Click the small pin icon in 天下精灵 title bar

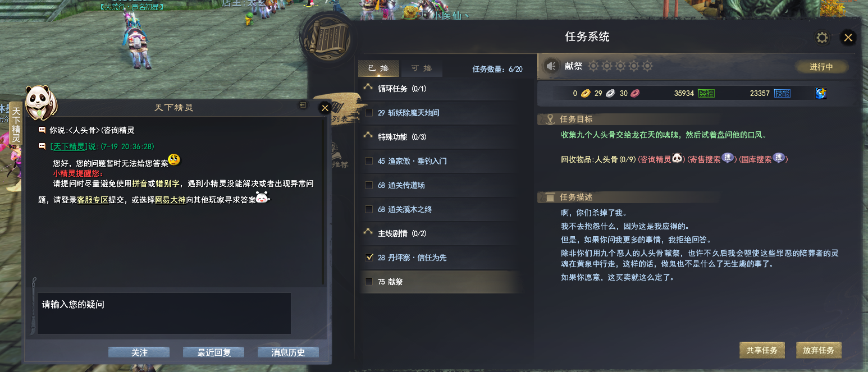pyautogui.click(x=303, y=105)
